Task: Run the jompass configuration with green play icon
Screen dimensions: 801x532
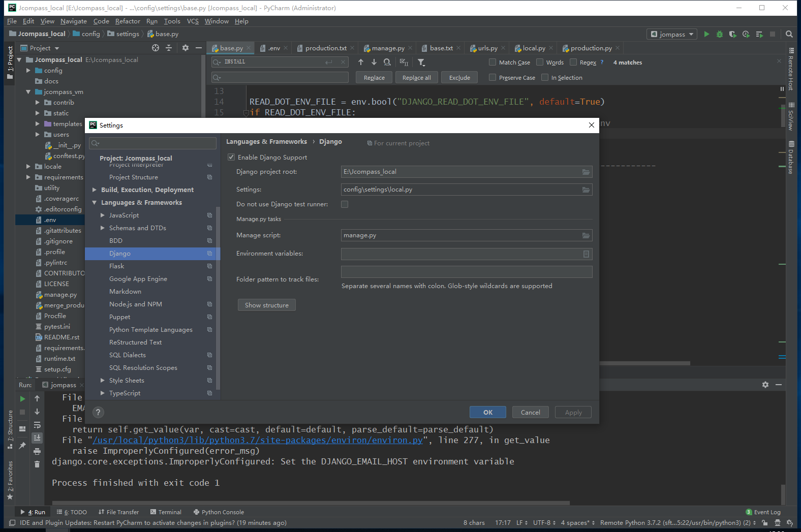Action: pyautogui.click(x=706, y=34)
